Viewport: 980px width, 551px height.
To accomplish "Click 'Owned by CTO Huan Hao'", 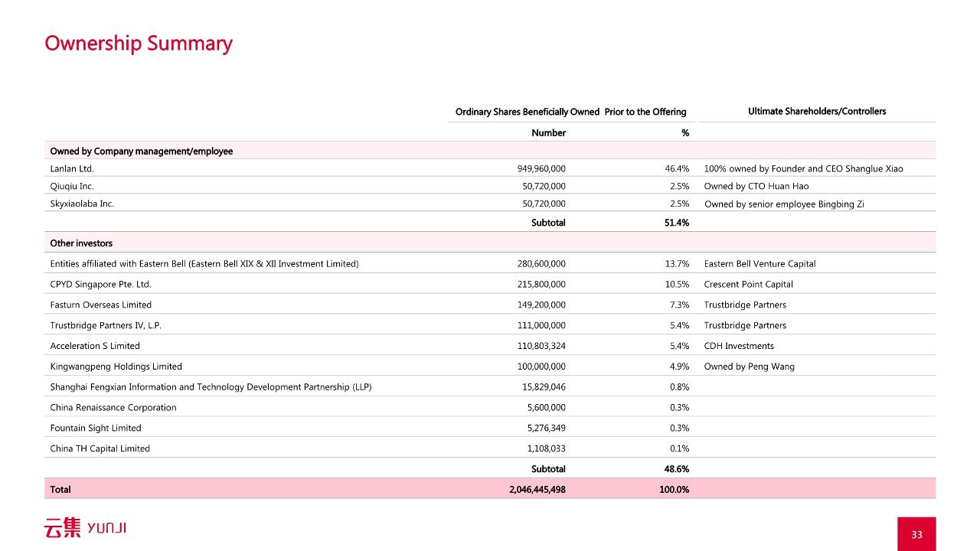I will tap(756, 186).
